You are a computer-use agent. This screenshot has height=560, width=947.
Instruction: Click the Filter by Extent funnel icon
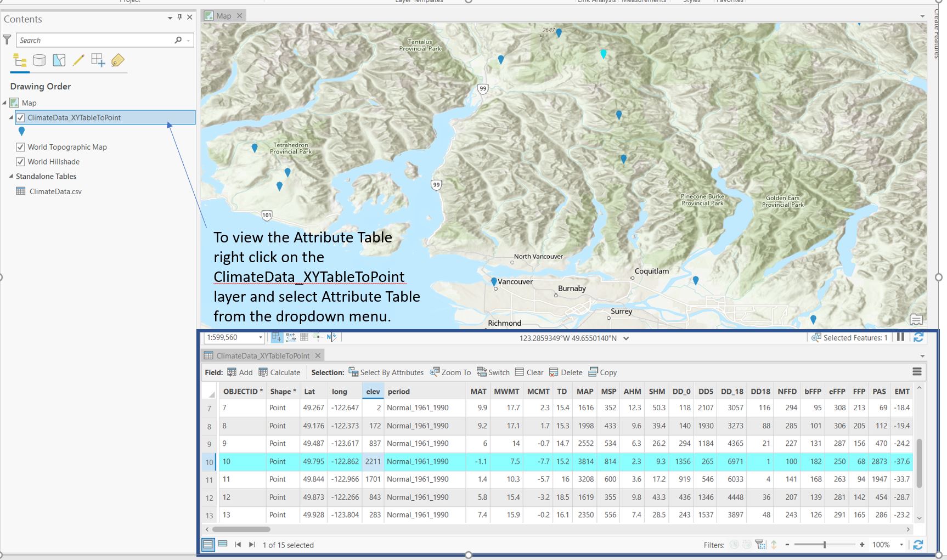(x=760, y=545)
